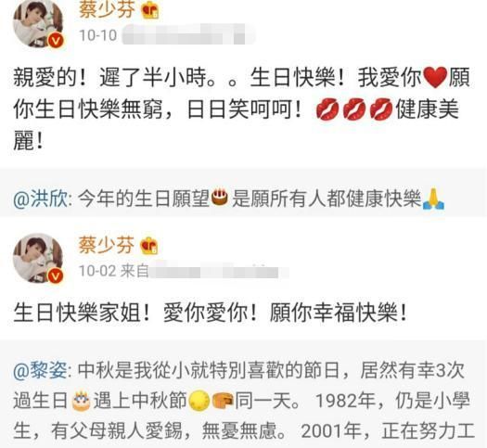
Task: Click the last kiss lips emoji before 健康美麗
Action: pos(381,109)
